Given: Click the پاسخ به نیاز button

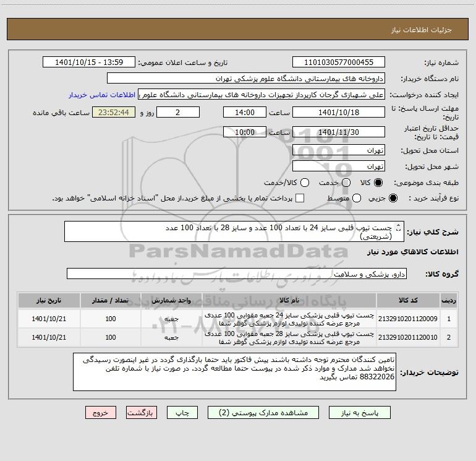Looking at the screenshot, I should pyautogui.click(x=360, y=413).
